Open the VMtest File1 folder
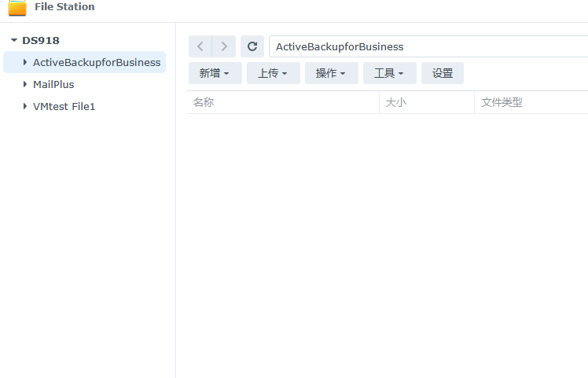 coord(64,106)
